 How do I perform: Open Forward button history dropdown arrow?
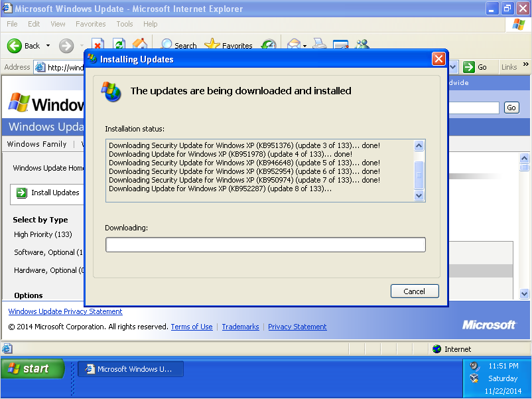pos(82,46)
